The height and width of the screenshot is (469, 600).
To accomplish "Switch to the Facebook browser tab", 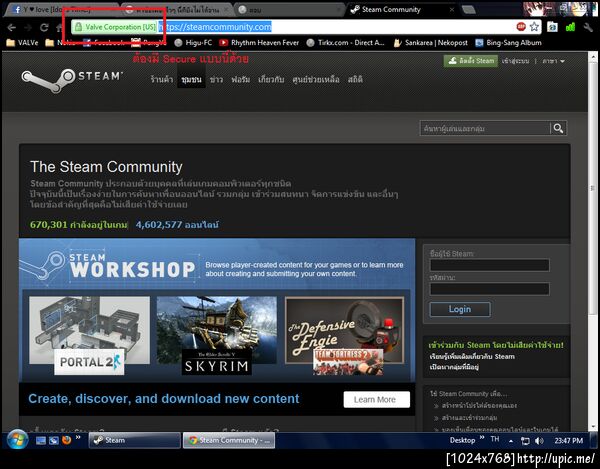I will click(x=61, y=10).
